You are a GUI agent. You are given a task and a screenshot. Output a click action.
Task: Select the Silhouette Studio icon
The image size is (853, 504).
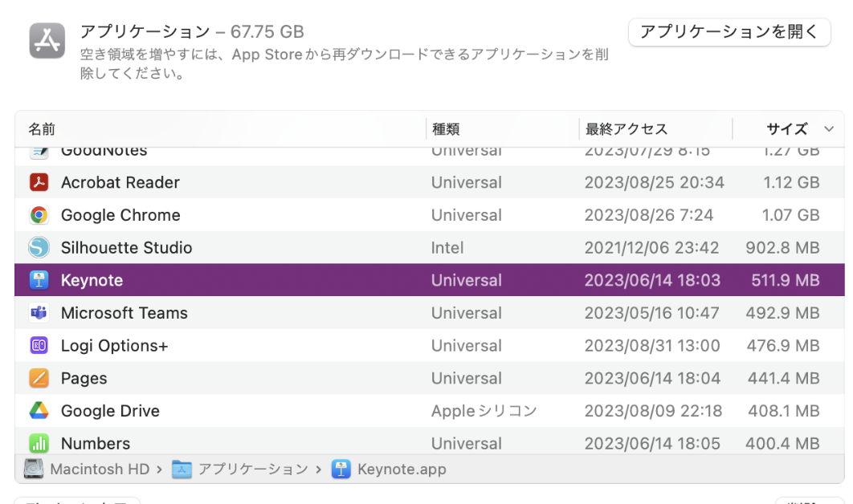click(39, 248)
